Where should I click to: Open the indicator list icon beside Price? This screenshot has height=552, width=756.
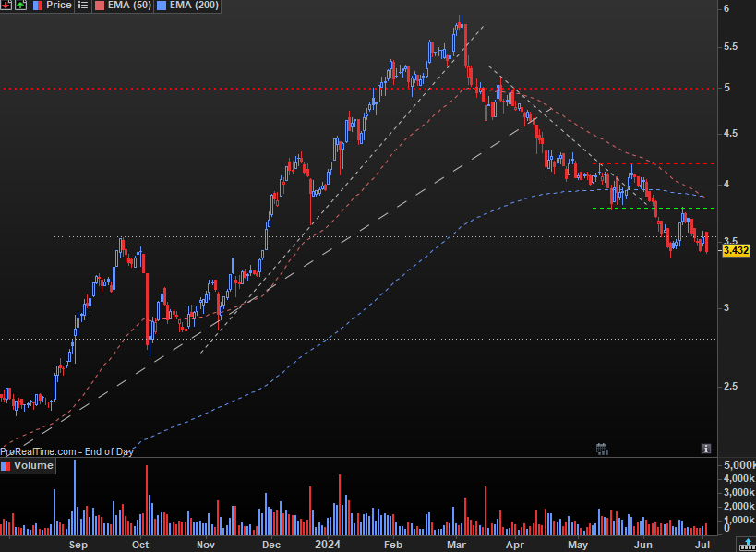pyautogui.click(x=83, y=6)
